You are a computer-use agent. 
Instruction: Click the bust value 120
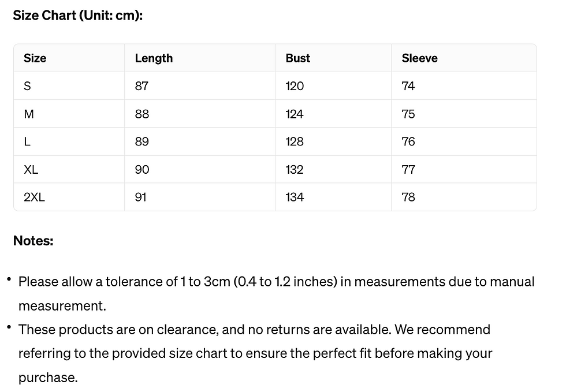[295, 86]
